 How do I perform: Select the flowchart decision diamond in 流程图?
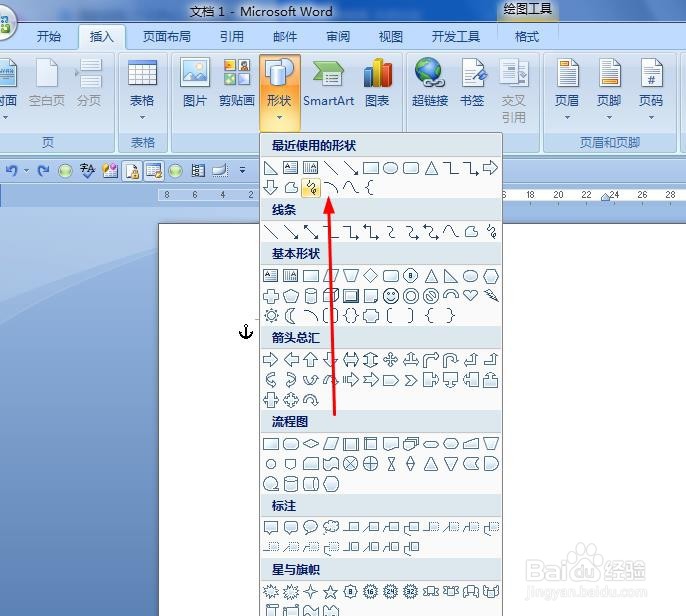tap(311, 444)
